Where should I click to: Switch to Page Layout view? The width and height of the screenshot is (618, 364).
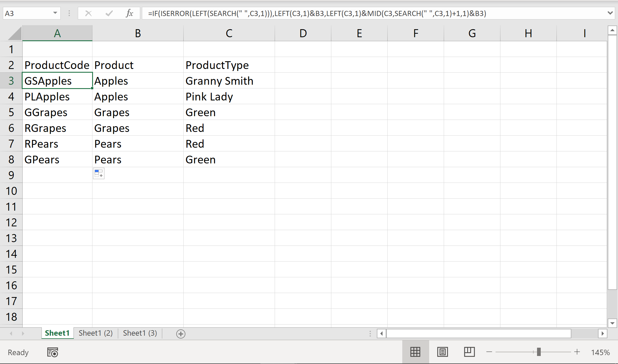pos(442,352)
